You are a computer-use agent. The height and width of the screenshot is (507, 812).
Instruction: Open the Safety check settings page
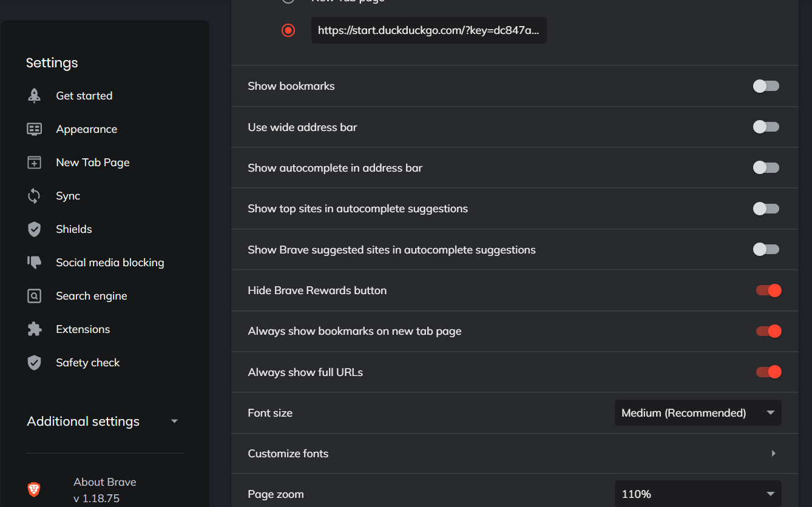(x=88, y=363)
